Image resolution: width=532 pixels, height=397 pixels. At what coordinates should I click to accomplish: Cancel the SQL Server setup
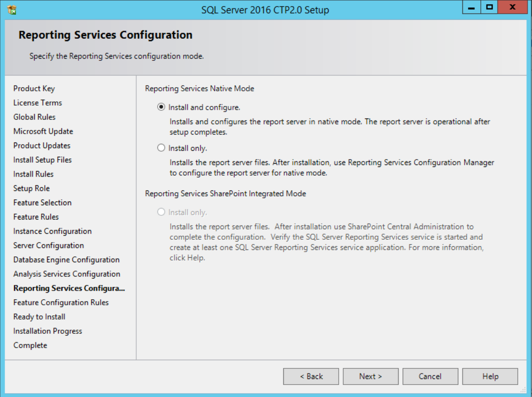coord(430,376)
